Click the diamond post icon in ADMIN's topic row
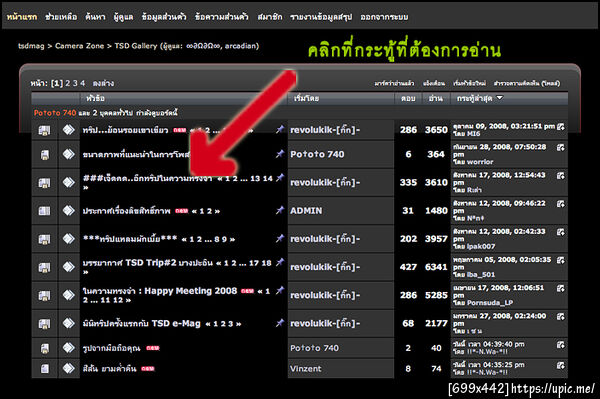This screenshot has height=399, width=600. 68,211
